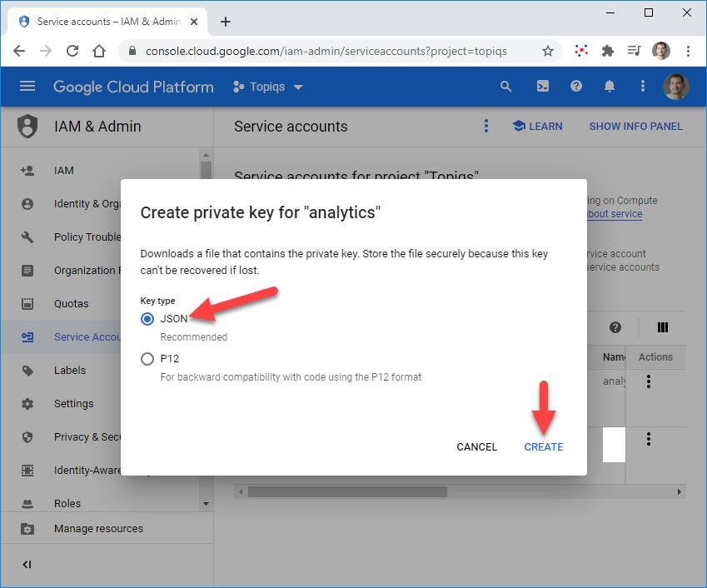Open the Topiqs project selector dropdown
Screen dimensions: 707x588
(x=268, y=87)
